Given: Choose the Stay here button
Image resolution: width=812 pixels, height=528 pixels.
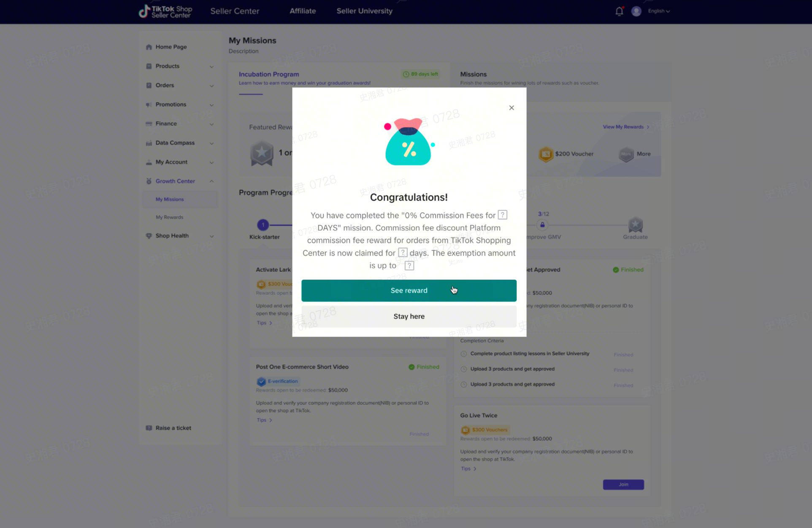Looking at the screenshot, I should (x=409, y=316).
